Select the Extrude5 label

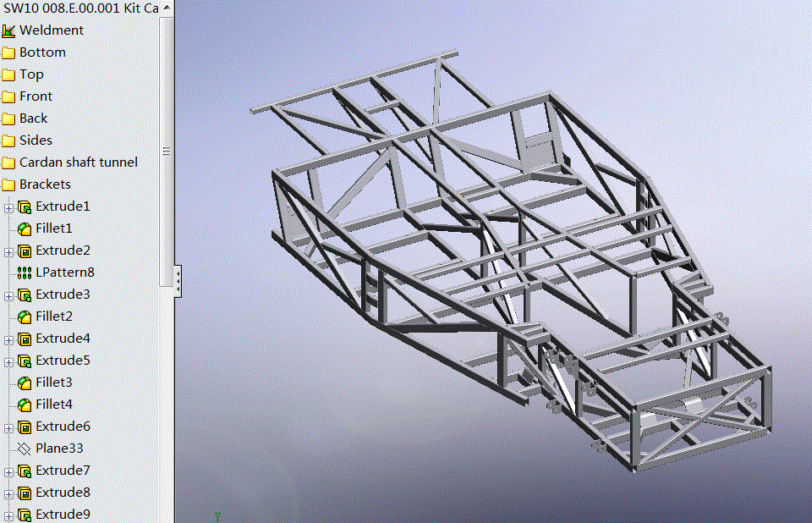pos(63,361)
